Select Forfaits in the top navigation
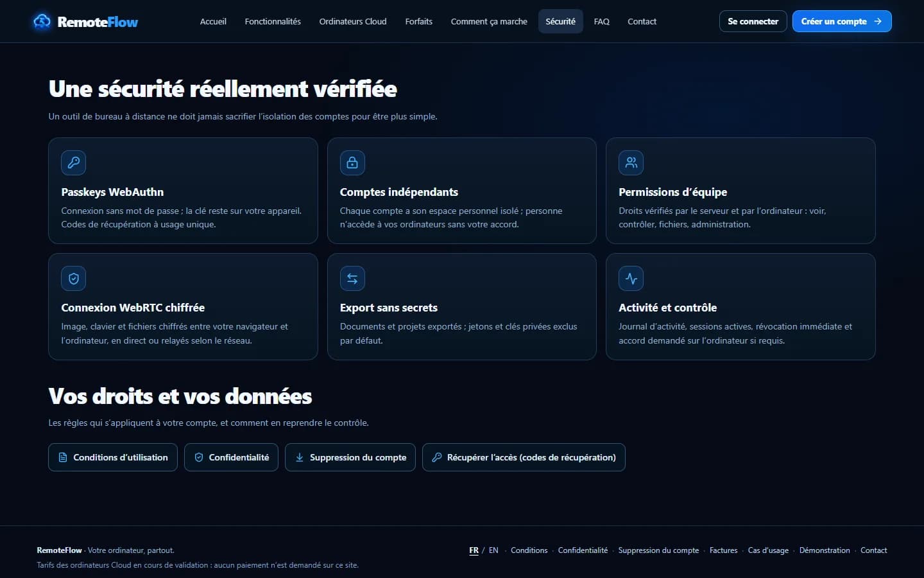Viewport: 924px width, 578px height. 419,21
